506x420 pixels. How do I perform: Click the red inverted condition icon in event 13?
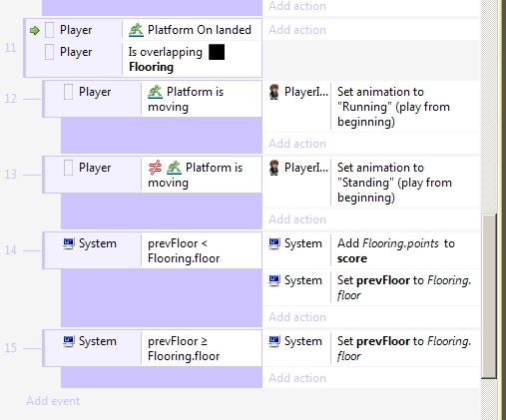pyautogui.click(x=155, y=168)
